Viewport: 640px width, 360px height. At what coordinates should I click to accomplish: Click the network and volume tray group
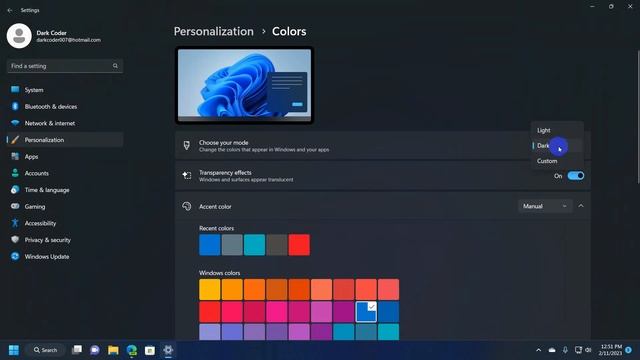583,350
